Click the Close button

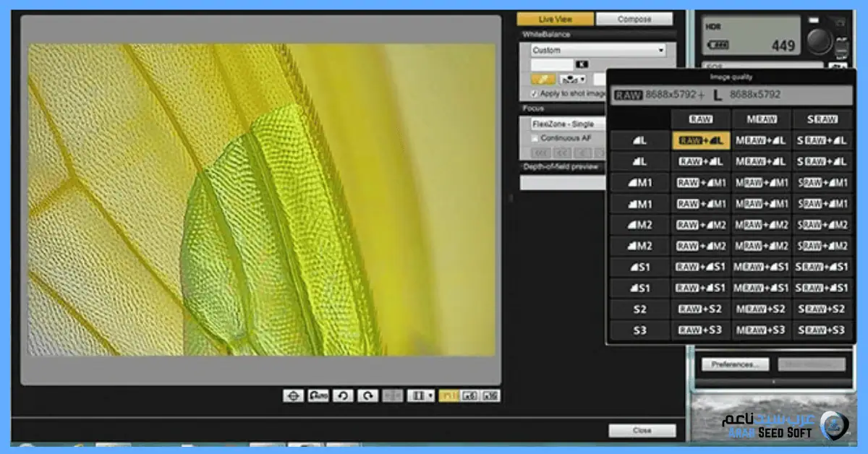(x=642, y=431)
